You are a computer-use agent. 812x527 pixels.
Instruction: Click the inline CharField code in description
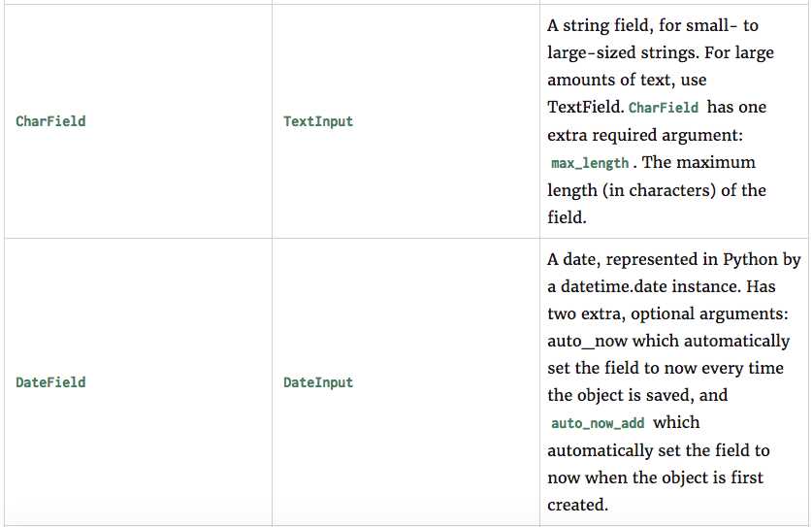click(x=664, y=108)
